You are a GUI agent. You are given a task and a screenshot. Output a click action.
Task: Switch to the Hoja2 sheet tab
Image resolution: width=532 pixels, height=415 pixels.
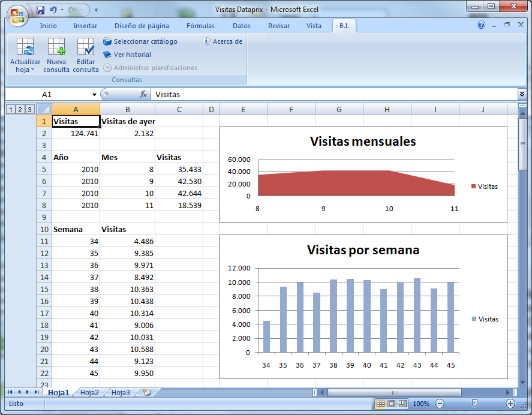click(x=89, y=393)
